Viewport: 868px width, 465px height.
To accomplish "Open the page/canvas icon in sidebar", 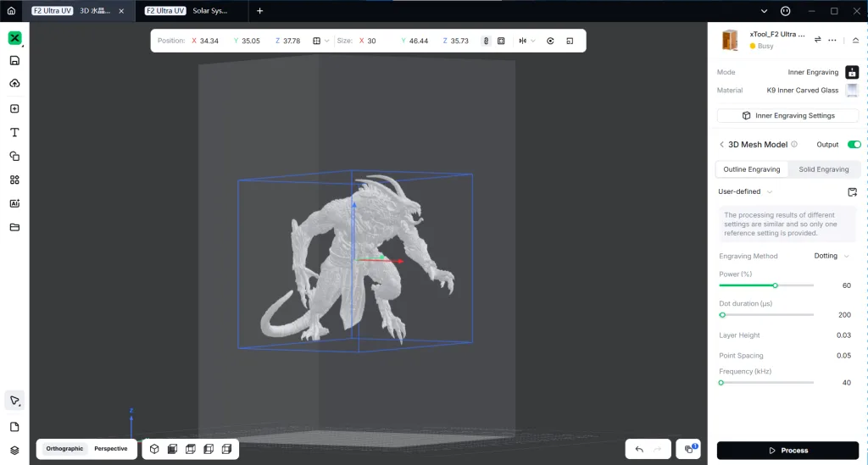I will (14, 427).
